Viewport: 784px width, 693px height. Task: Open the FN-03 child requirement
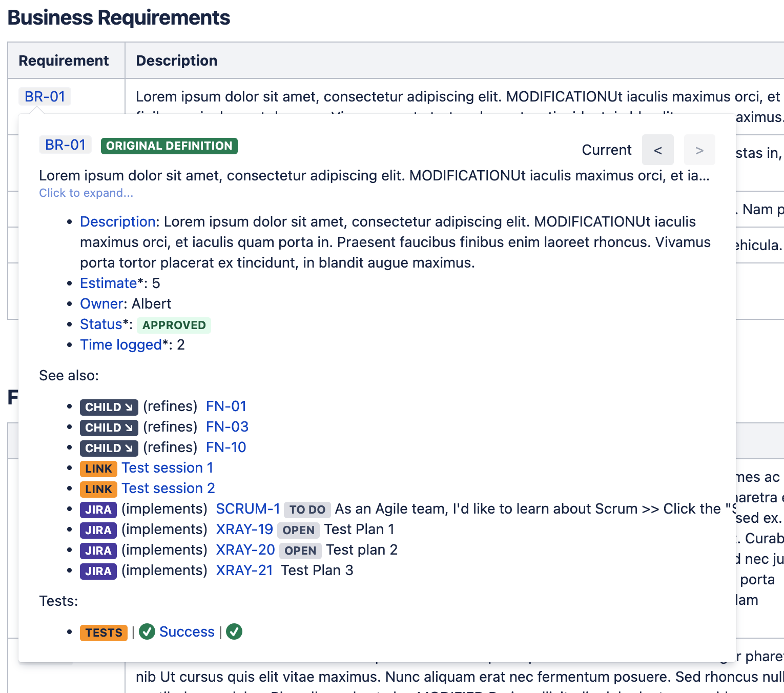[x=227, y=426]
